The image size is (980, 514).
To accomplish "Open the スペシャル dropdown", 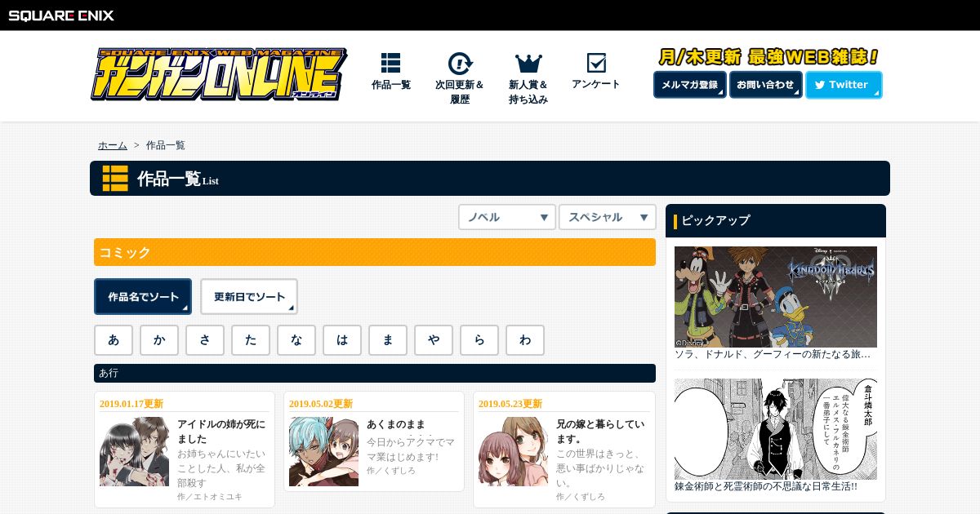I will tap(608, 217).
